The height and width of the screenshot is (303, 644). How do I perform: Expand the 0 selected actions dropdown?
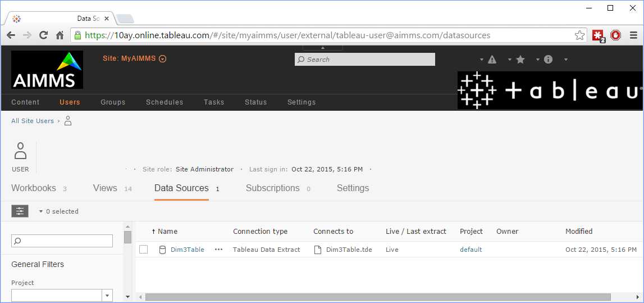click(58, 211)
